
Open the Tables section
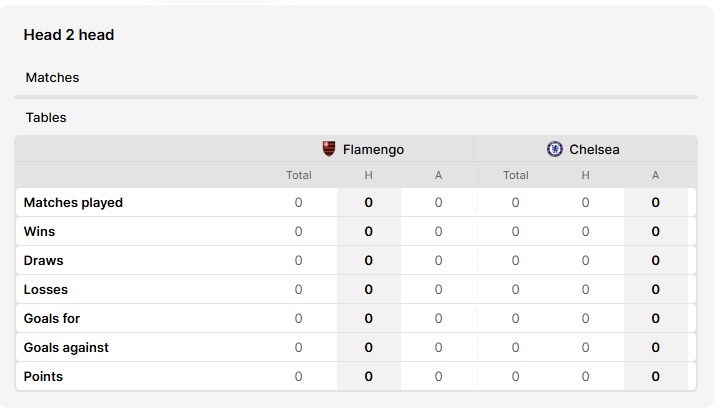[46, 118]
